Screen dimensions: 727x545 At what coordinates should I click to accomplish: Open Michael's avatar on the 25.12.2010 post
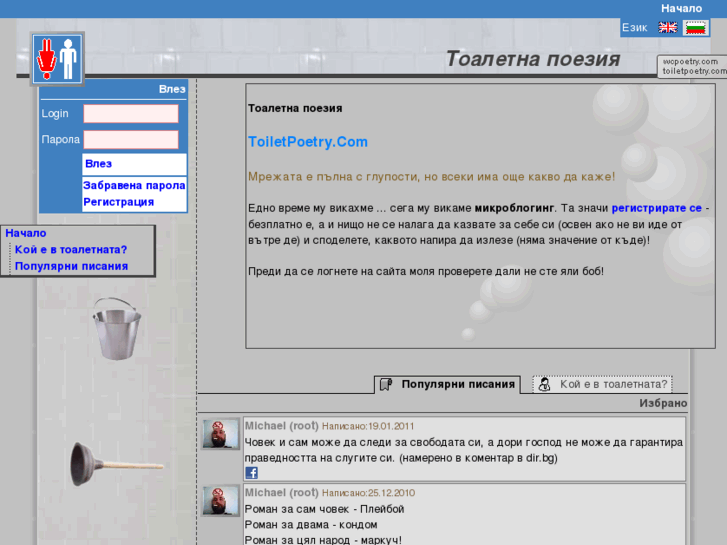tap(220, 500)
